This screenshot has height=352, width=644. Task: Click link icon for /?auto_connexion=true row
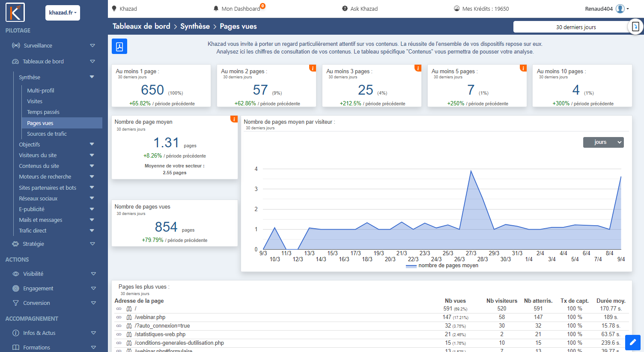[x=119, y=326]
